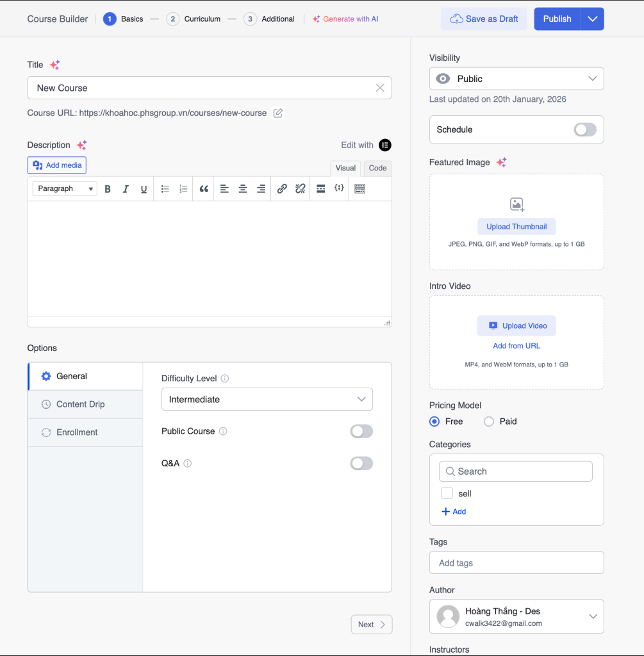Image resolution: width=644 pixels, height=656 pixels.
Task: Select the Paid pricing model
Action: pyautogui.click(x=489, y=422)
